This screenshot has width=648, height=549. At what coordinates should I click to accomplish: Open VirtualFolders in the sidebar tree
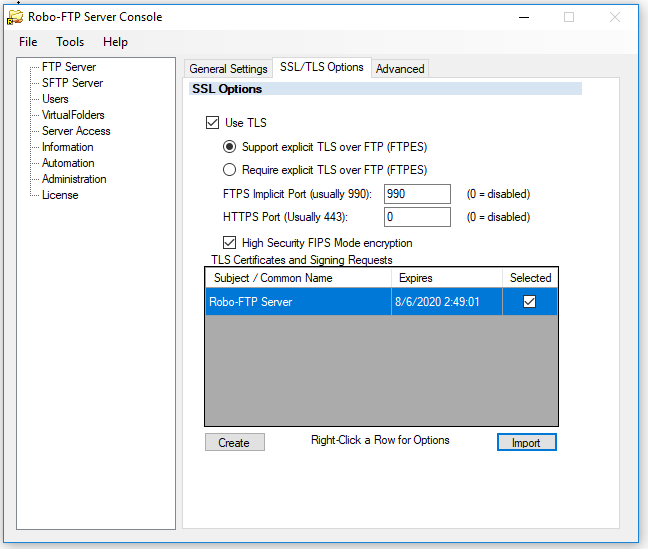tap(73, 115)
